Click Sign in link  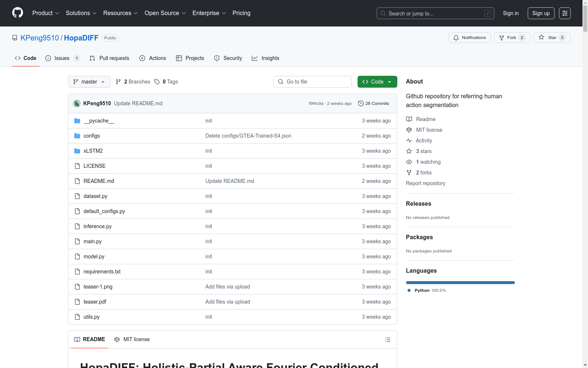point(511,13)
